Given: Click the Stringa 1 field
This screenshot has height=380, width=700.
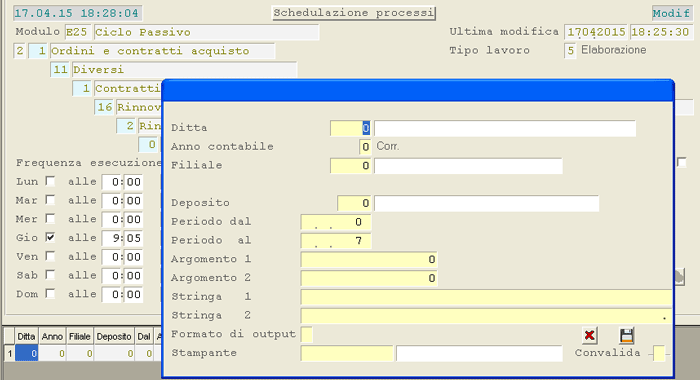Looking at the screenshot, I should tap(486, 297).
